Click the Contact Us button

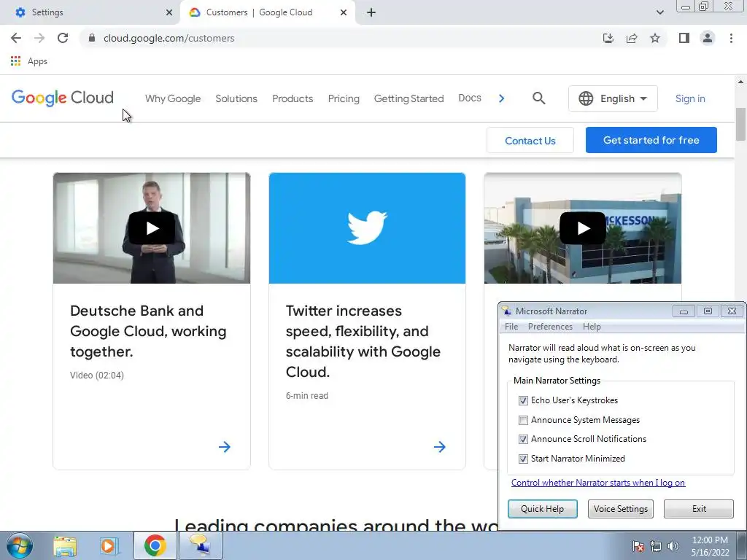[x=530, y=141]
